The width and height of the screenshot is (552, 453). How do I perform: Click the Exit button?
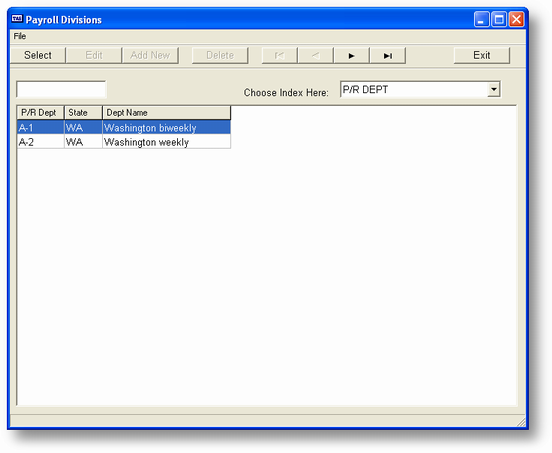point(482,55)
